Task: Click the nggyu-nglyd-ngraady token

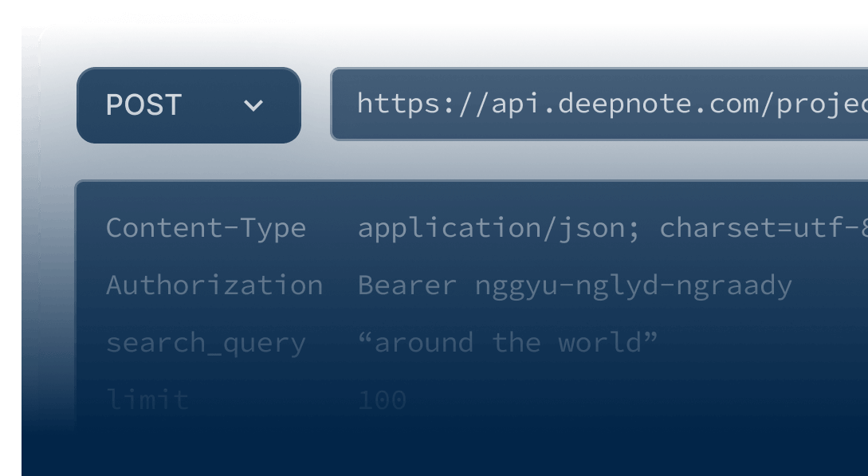Action: pyautogui.click(x=634, y=285)
